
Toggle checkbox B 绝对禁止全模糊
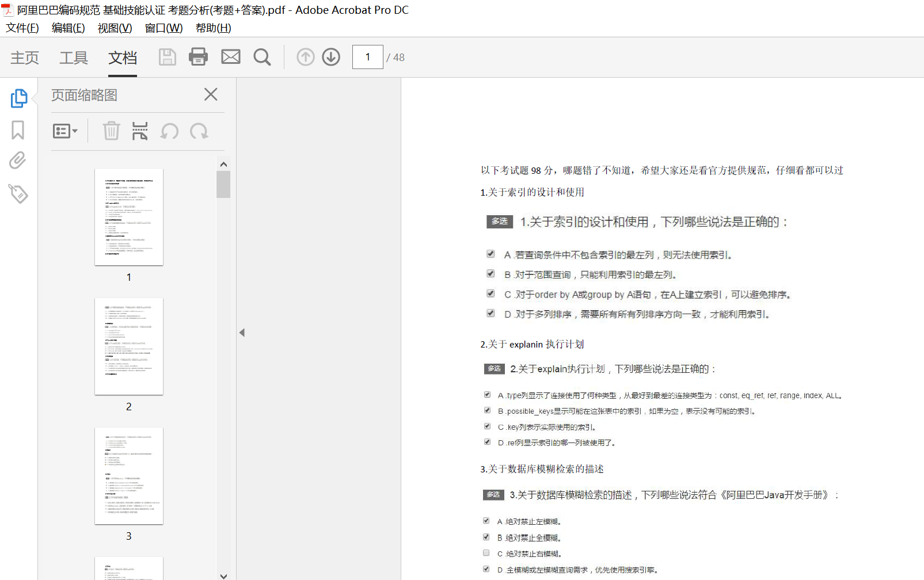coord(486,537)
